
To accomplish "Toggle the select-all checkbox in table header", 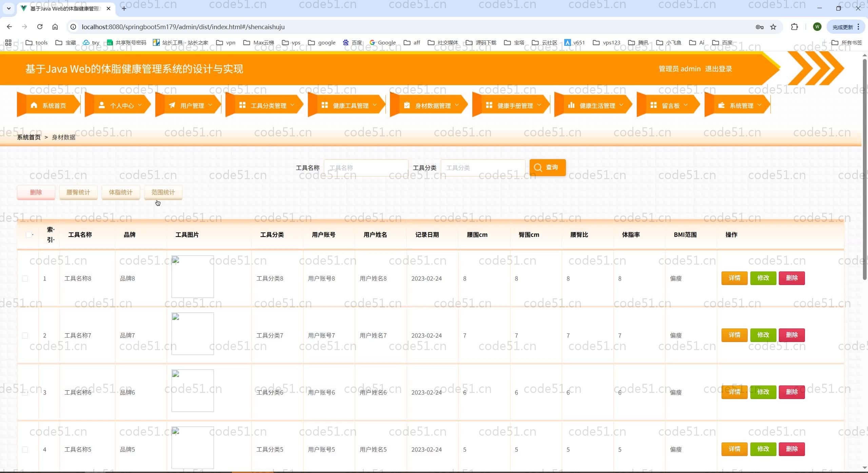I will point(29,234).
